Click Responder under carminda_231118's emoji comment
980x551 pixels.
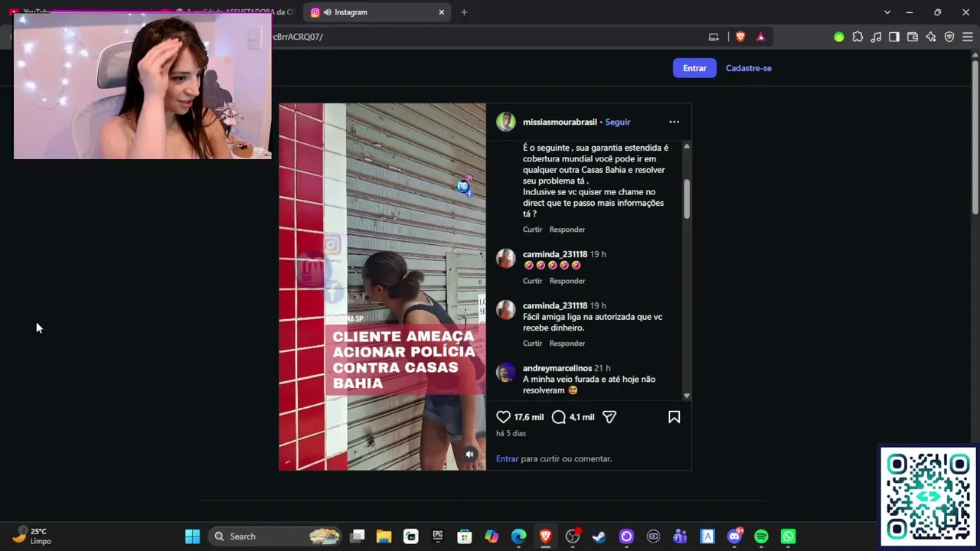click(x=567, y=281)
